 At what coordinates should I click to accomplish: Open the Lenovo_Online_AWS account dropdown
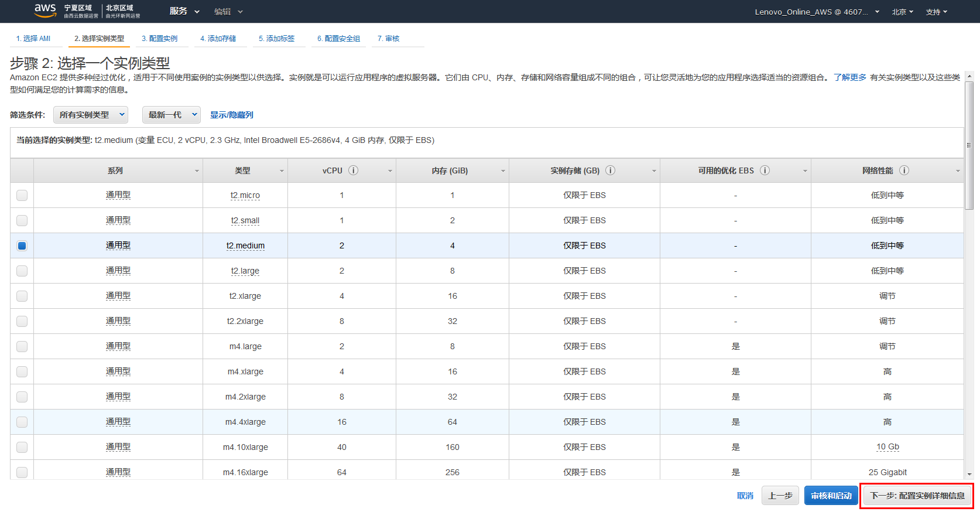[x=817, y=12]
